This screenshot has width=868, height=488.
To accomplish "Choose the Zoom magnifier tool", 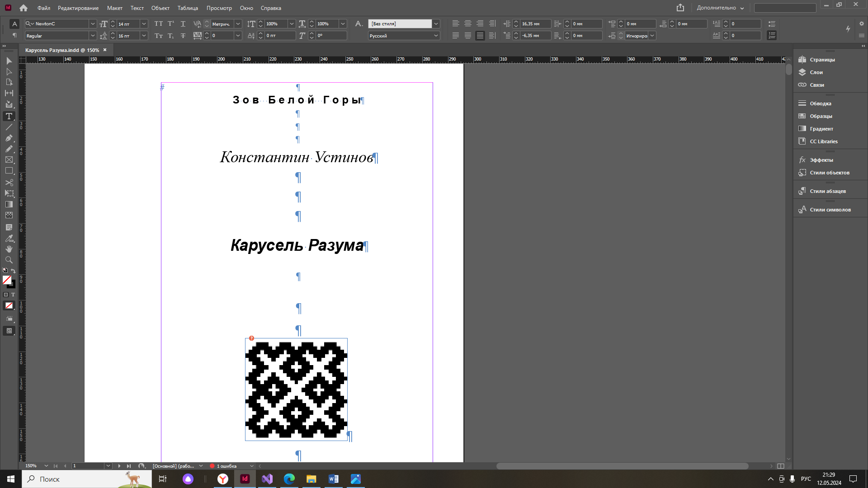I will tap(9, 260).
